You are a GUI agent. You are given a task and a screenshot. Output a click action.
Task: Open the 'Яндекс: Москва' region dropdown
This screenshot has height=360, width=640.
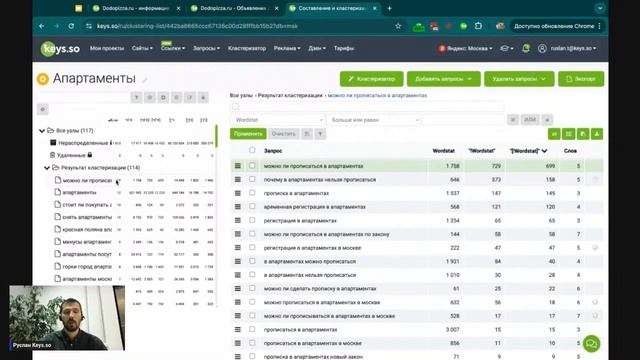(466, 48)
